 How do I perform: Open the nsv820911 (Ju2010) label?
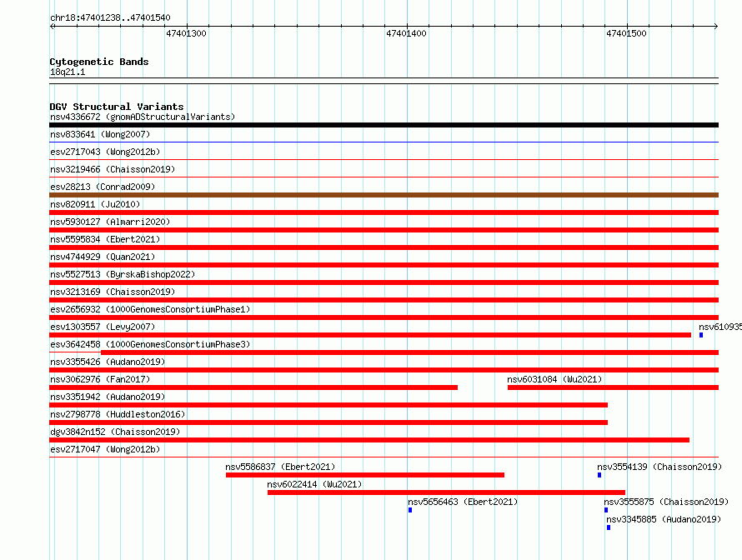[x=95, y=204]
